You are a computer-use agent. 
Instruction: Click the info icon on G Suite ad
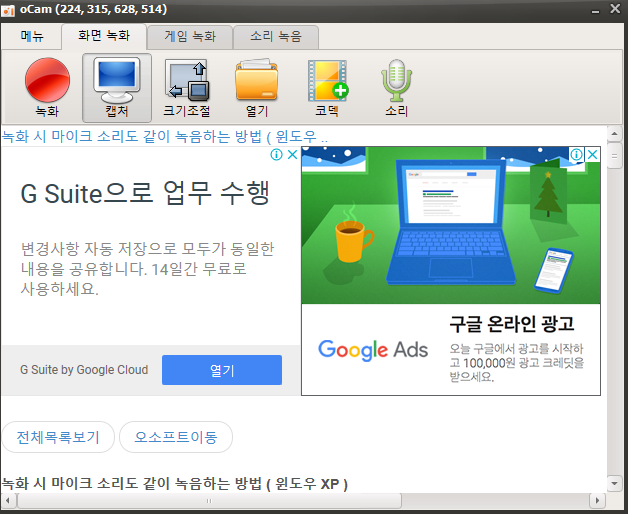pos(276,154)
